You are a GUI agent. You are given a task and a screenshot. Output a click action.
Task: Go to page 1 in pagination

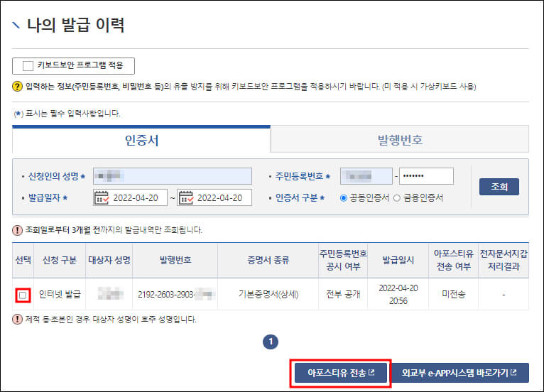(271, 342)
